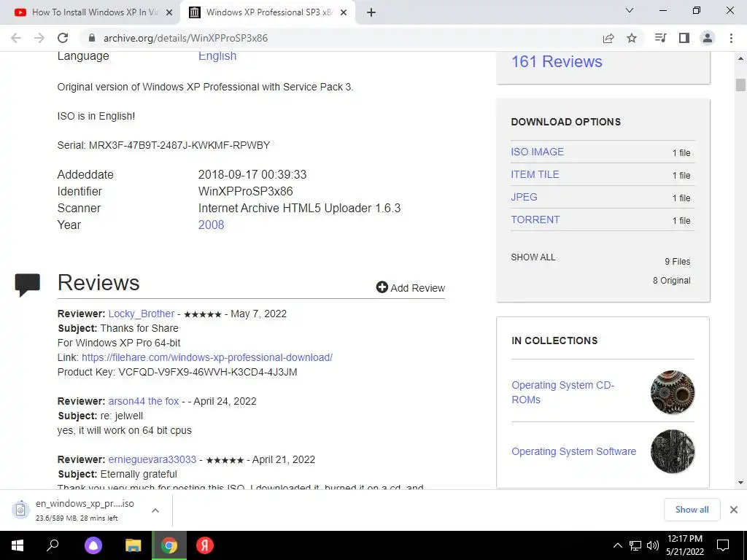Click the DOWNLOAD OPTIONS heading
The image size is (747, 560).
pyautogui.click(x=566, y=122)
